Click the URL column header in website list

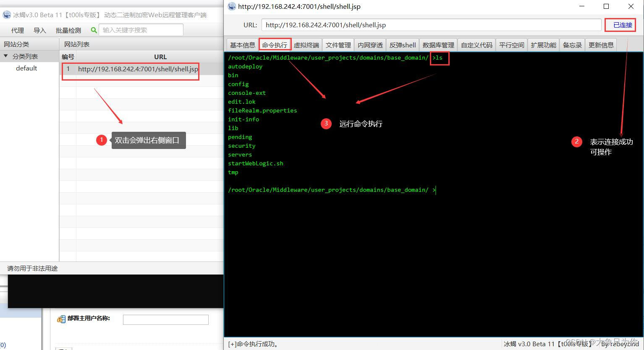coord(160,57)
